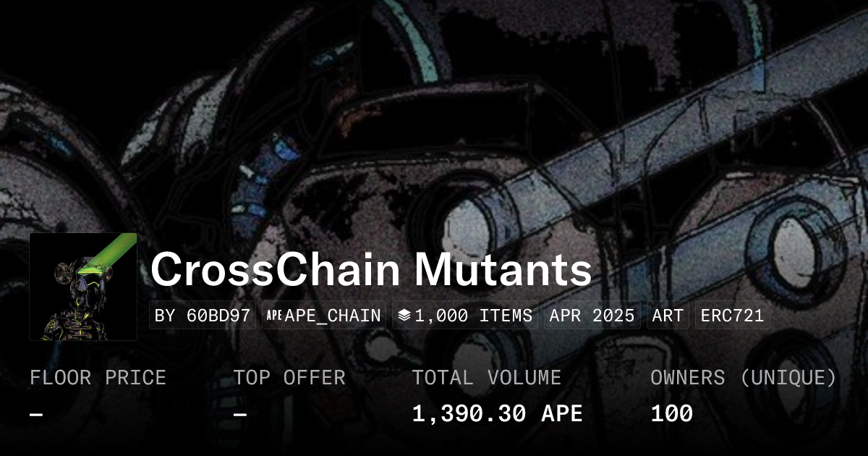
Task: Click the ApeChain logo icon
Action: [274, 316]
